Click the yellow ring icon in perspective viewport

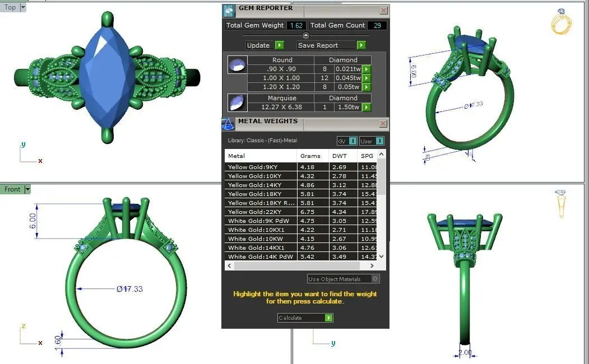(561, 22)
